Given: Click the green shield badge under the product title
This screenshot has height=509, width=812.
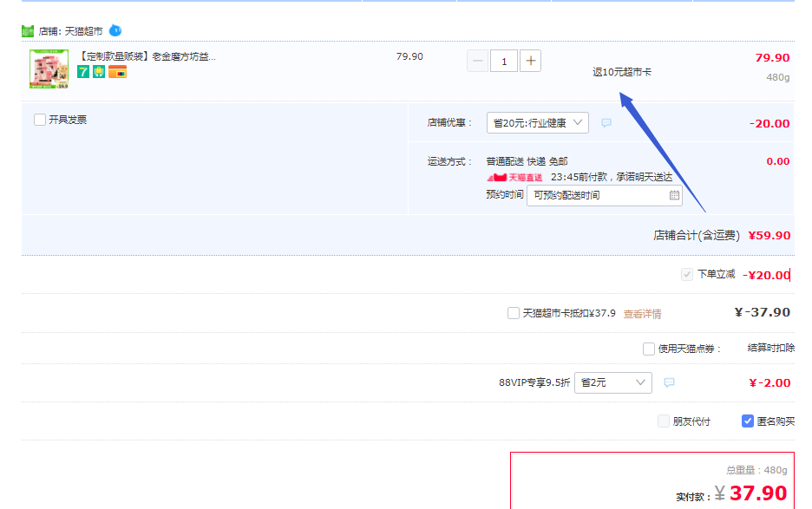Looking at the screenshot, I should [99, 72].
